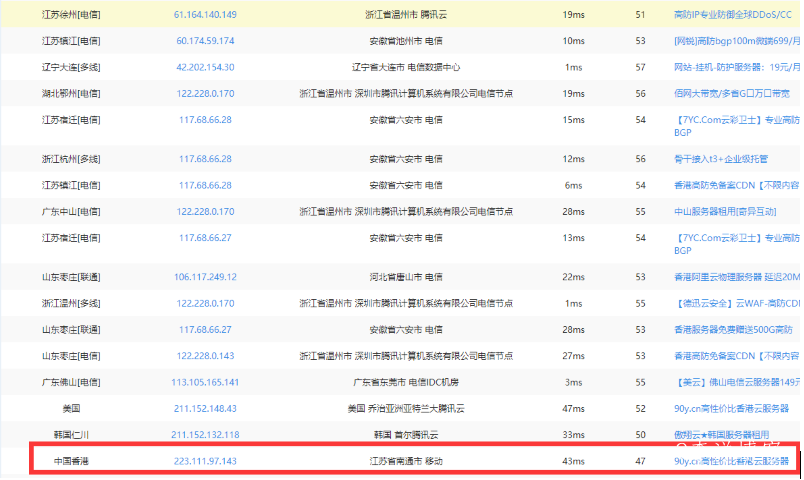The height and width of the screenshot is (480, 804).
Task: Visit the 佰网大带宽 sponsor link
Action: (732, 93)
